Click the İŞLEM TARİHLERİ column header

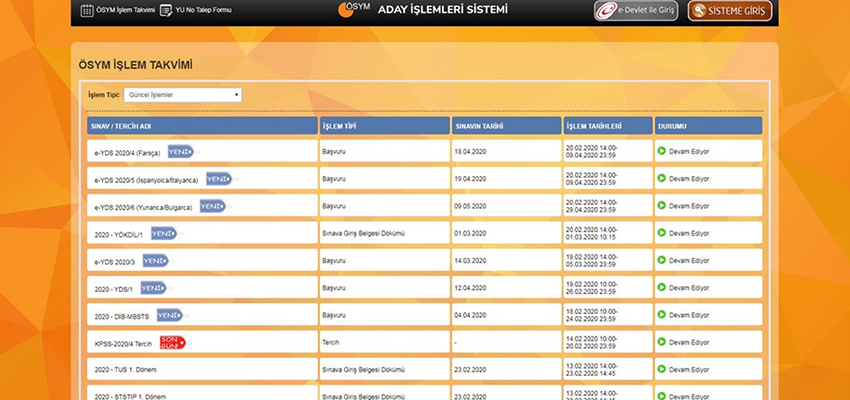pyautogui.click(x=608, y=126)
